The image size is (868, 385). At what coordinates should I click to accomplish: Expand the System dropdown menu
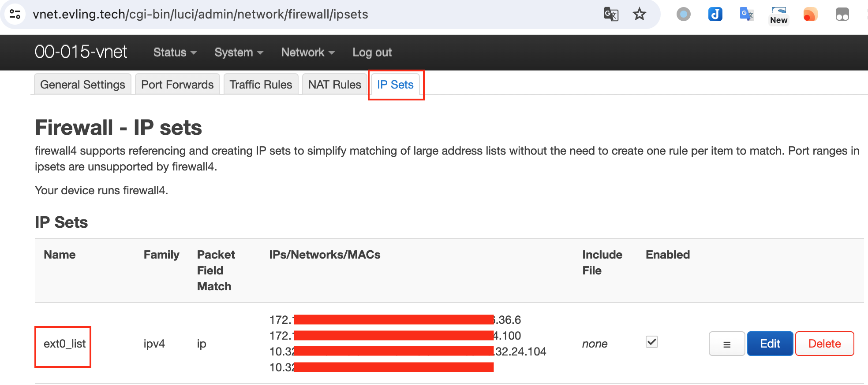coord(239,52)
